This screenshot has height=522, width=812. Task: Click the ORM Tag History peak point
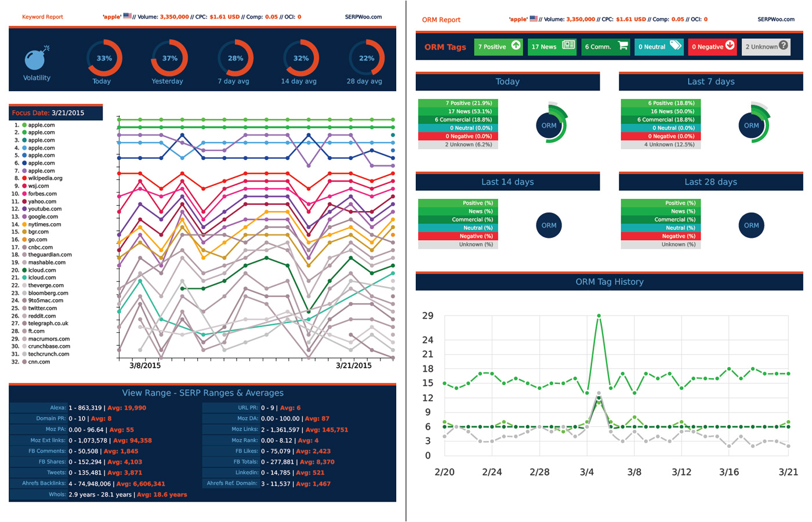[x=599, y=316]
